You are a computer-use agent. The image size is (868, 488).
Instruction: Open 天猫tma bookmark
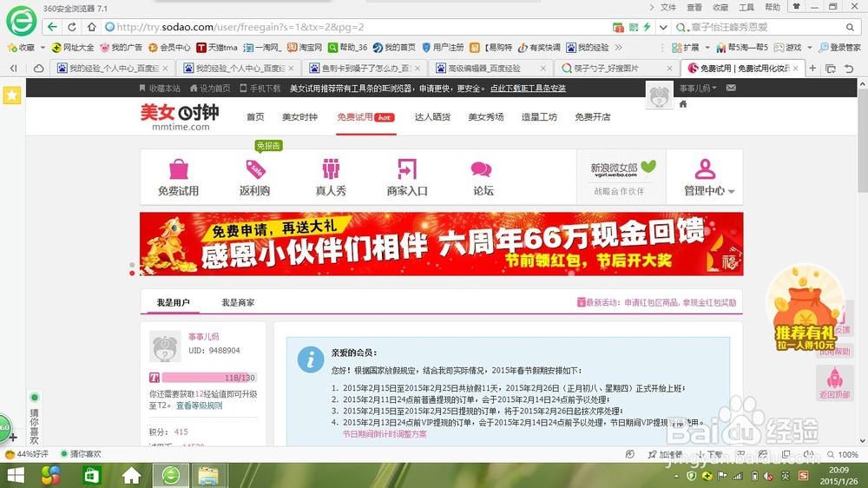(218, 48)
